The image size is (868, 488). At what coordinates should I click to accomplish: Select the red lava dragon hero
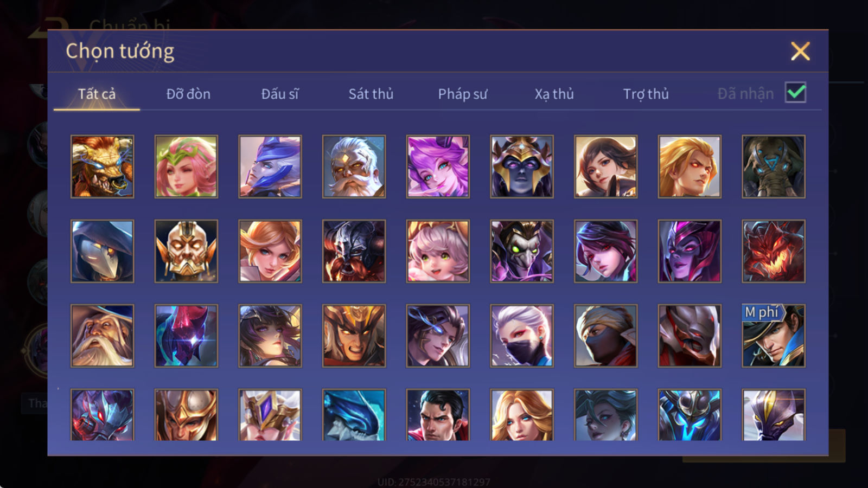[774, 251]
